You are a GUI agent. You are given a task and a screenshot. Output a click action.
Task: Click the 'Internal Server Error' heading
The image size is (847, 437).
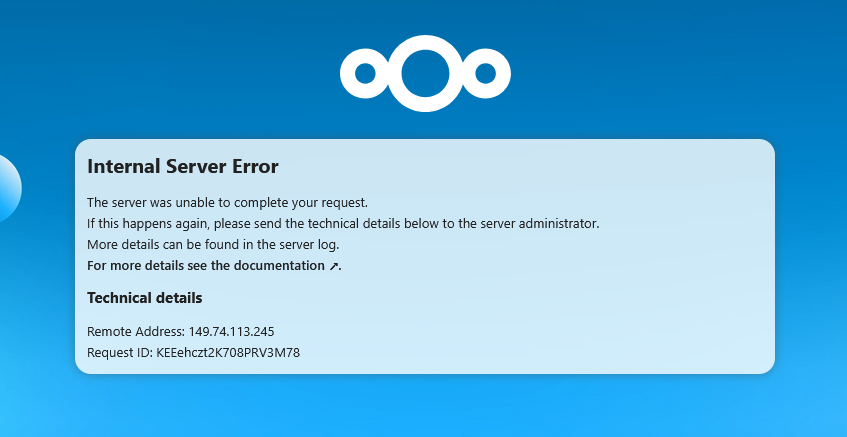coord(183,166)
